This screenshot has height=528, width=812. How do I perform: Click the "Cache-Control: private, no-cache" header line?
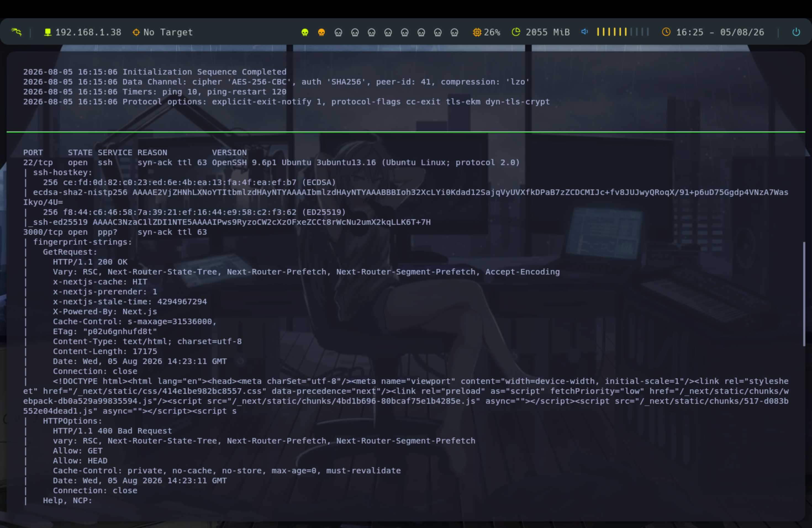click(x=227, y=470)
